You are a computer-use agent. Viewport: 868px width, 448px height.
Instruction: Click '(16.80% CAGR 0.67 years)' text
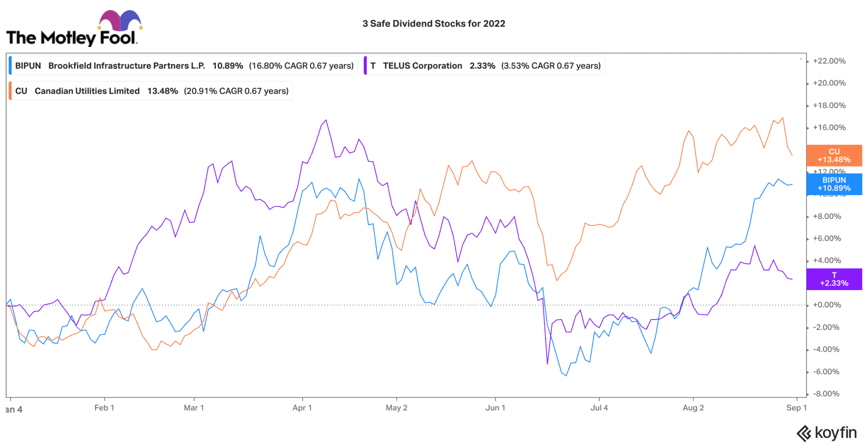[301, 66]
